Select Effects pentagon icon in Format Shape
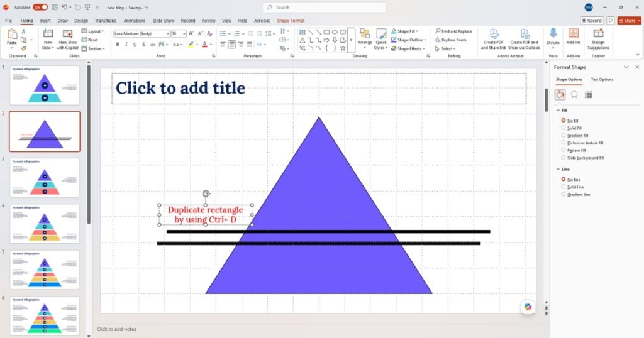 tap(574, 95)
